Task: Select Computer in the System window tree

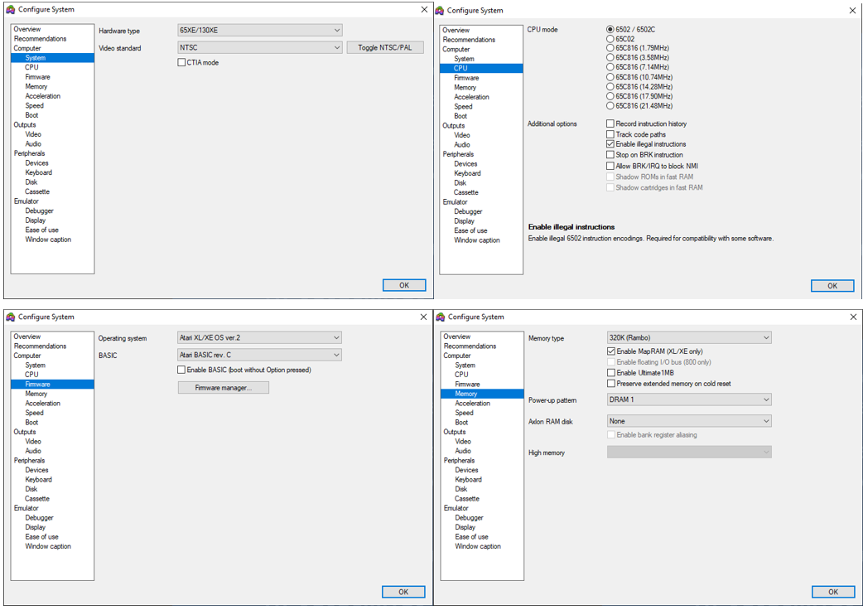Action: click(x=27, y=48)
